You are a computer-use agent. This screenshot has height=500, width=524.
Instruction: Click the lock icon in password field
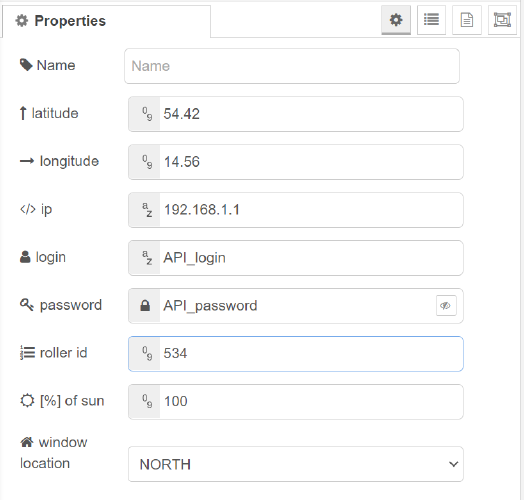[x=145, y=306]
